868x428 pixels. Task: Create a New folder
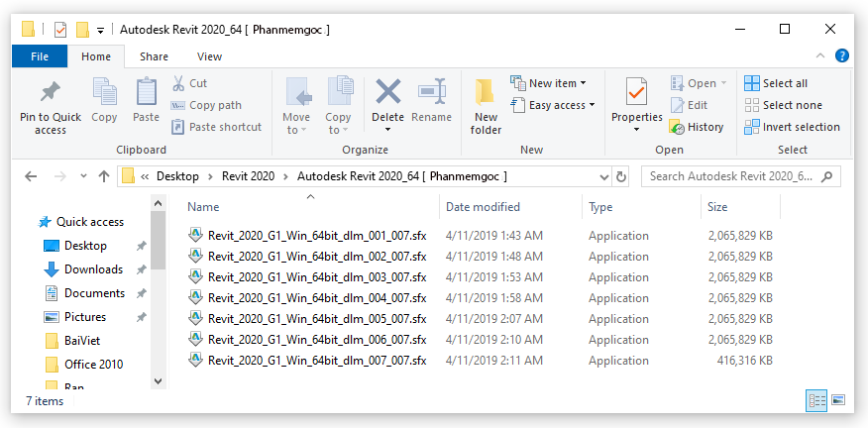(486, 107)
